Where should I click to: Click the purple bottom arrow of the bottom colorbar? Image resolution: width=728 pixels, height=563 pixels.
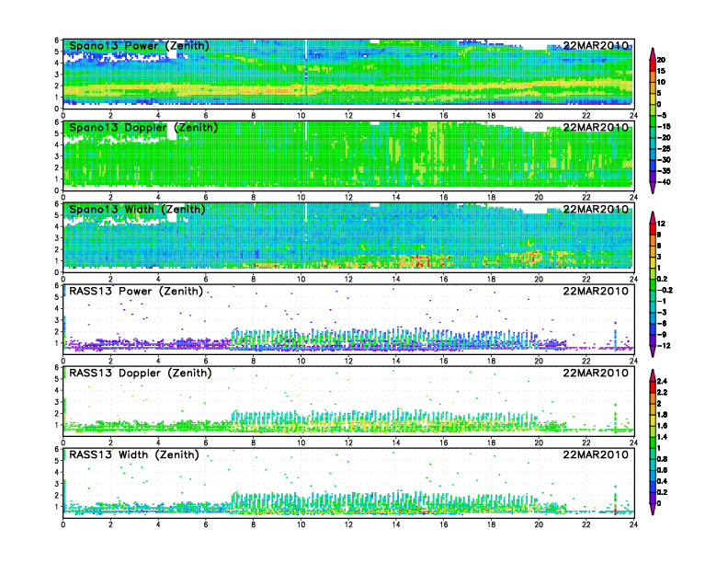[x=653, y=510]
